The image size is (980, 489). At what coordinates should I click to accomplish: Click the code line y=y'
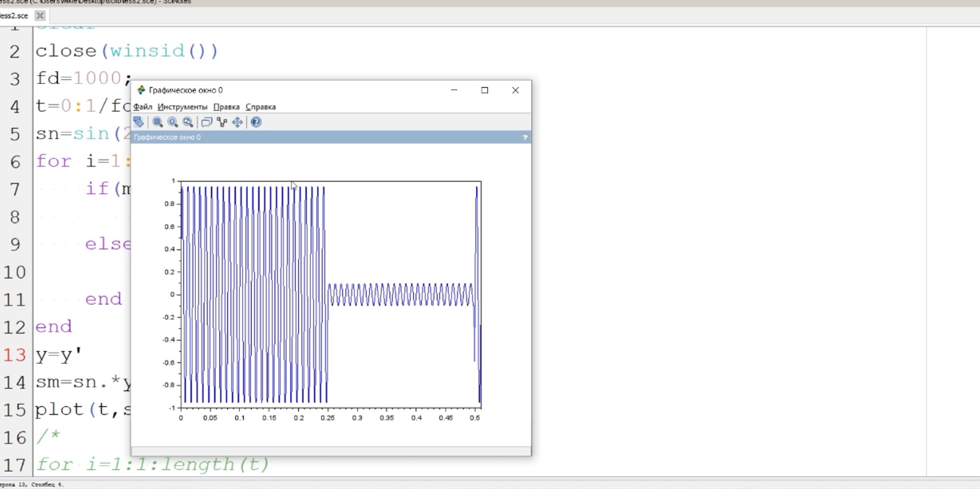59,355
